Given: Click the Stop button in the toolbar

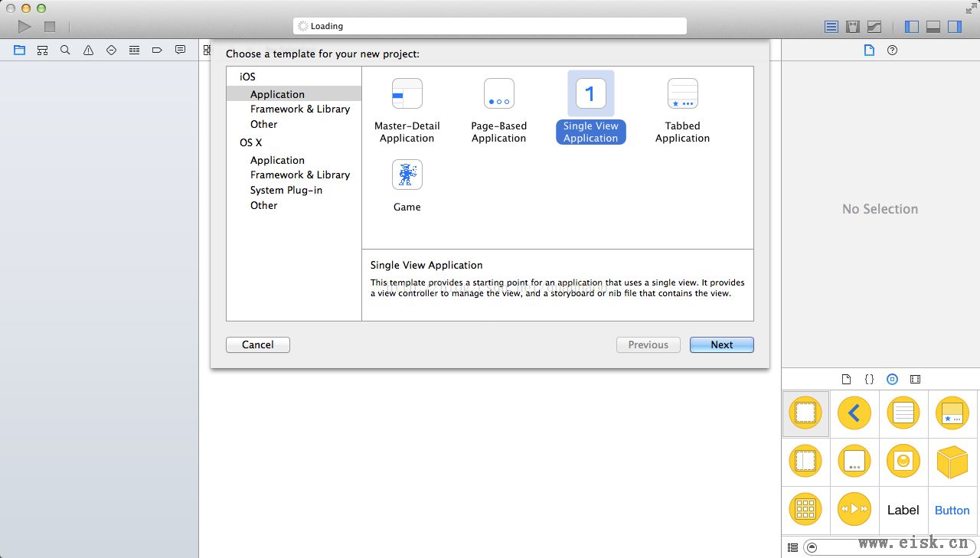Looking at the screenshot, I should (50, 27).
